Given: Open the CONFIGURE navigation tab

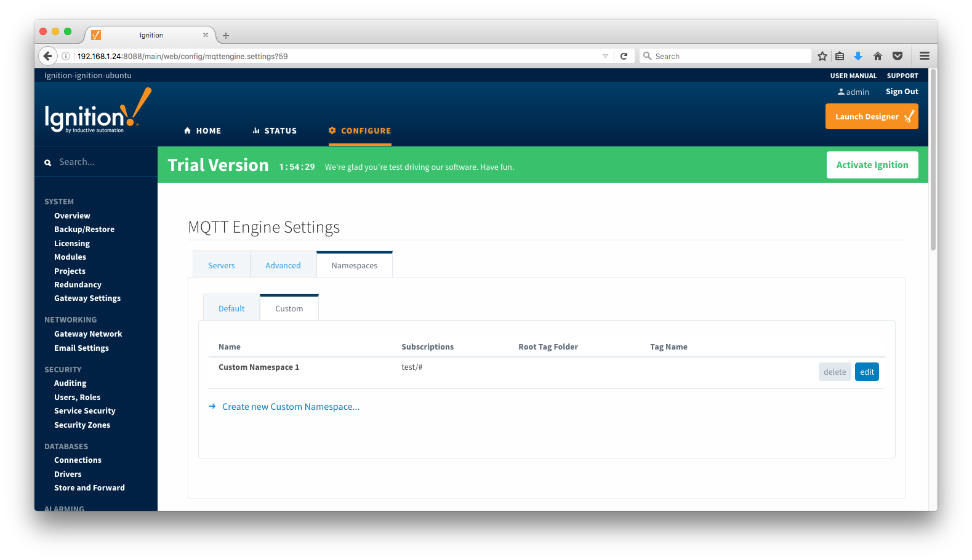Looking at the screenshot, I should [360, 130].
